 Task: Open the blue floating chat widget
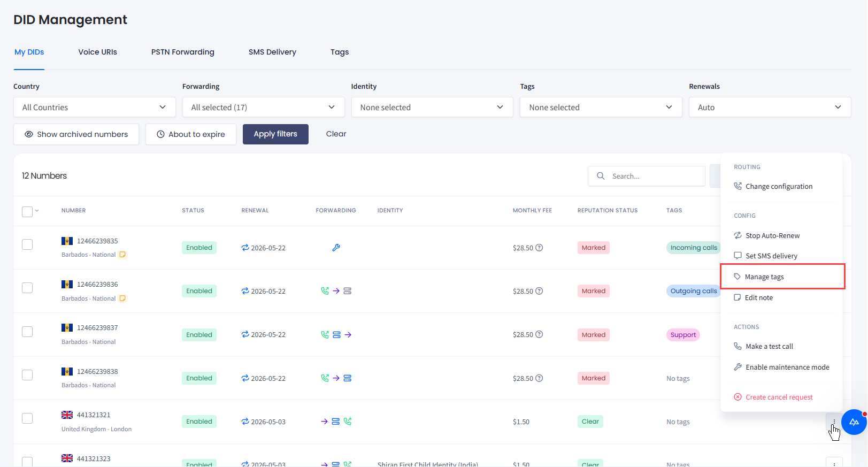[x=854, y=422]
